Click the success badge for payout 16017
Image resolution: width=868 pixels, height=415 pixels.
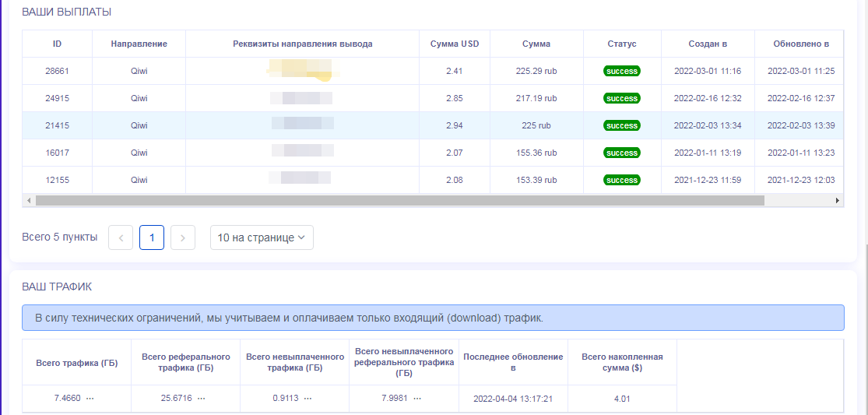pyautogui.click(x=622, y=153)
